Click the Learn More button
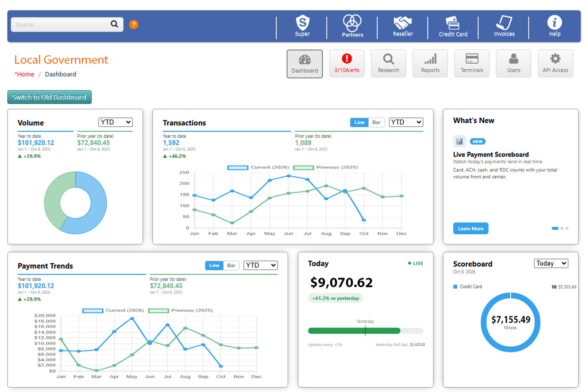Image resolution: width=588 pixels, height=392 pixels. pyautogui.click(x=470, y=228)
